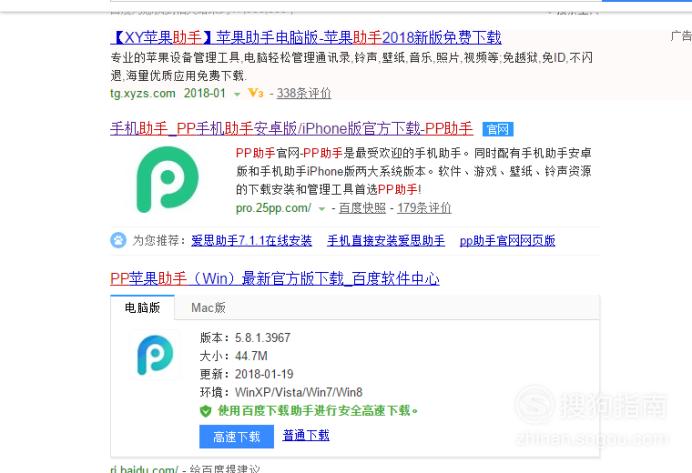
Task: Select the 电脑版 tab
Action: (142, 308)
